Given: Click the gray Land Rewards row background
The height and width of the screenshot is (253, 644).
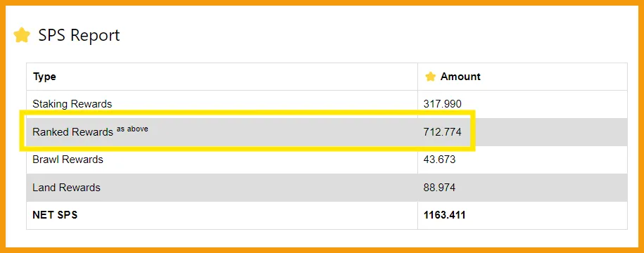Looking at the screenshot, I should click(327, 188).
